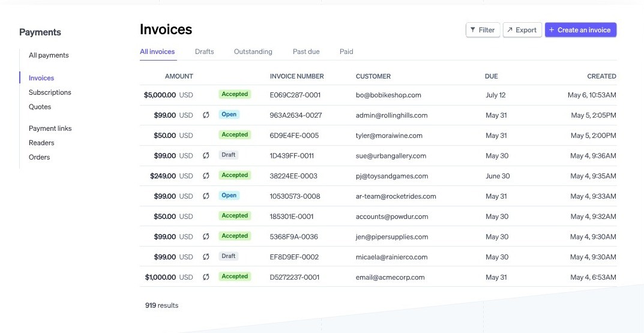Viewport: 644px width, 333px height.
Task: Click Accepted badge for 5368F9A-0036
Action: tap(235, 236)
